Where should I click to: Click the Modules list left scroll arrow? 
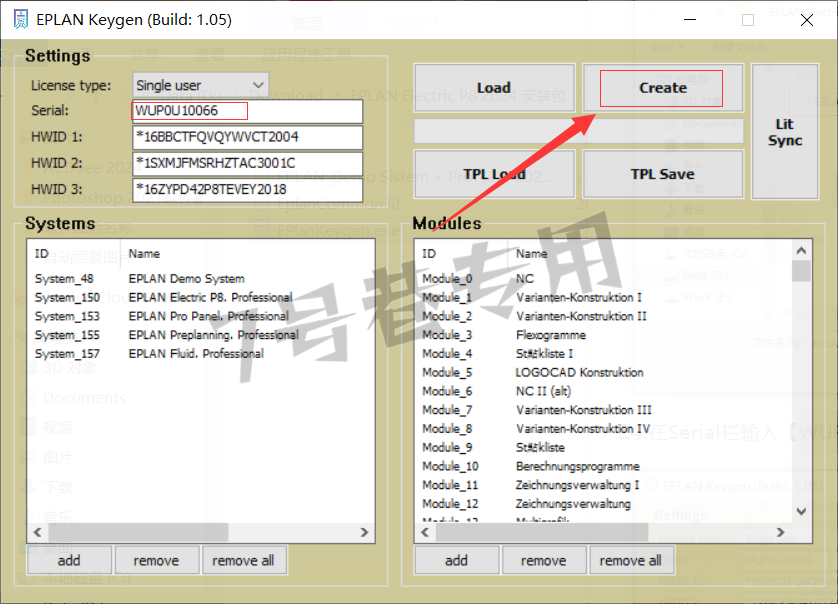pos(425,532)
